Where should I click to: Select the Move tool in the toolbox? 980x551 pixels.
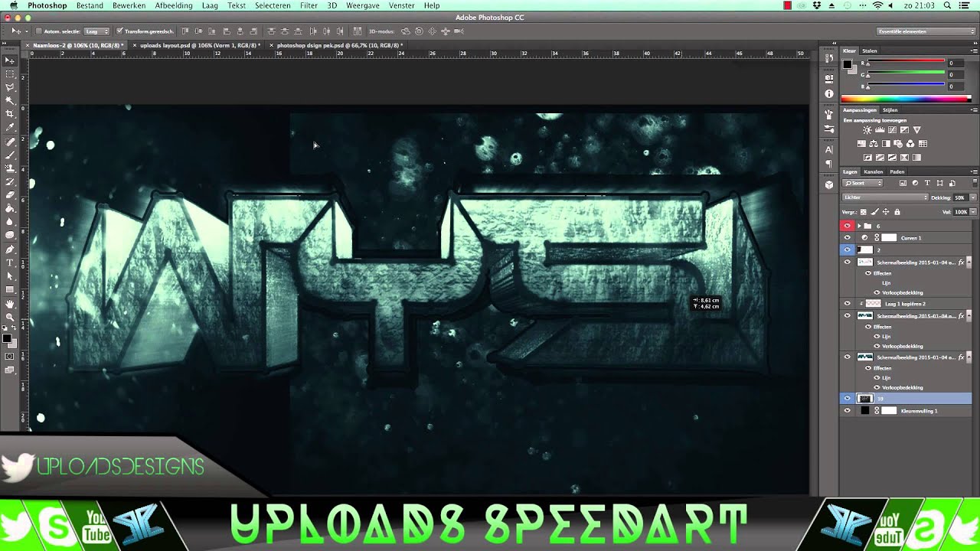10,60
